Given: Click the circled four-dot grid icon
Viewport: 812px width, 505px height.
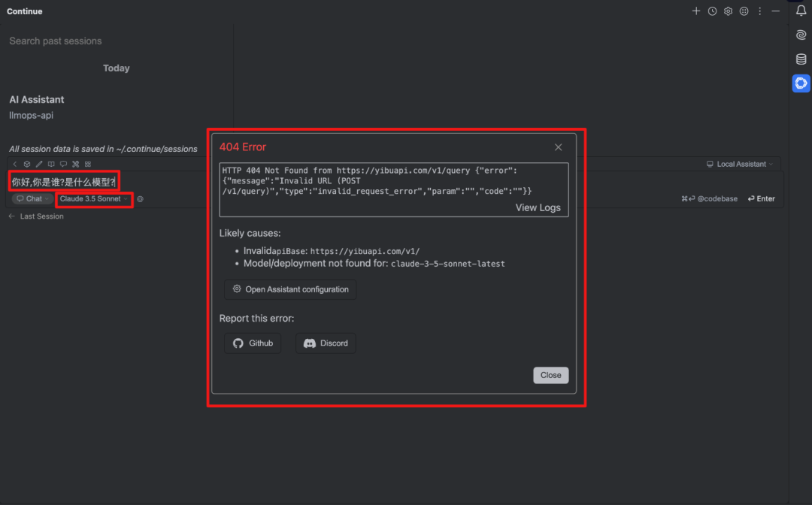Looking at the screenshot, I should [744, 11].
